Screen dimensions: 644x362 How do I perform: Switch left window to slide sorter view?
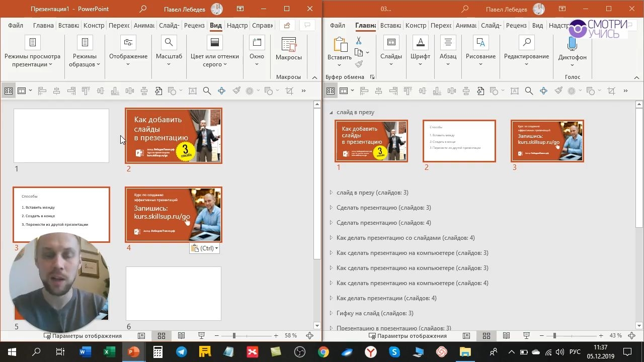162,336
